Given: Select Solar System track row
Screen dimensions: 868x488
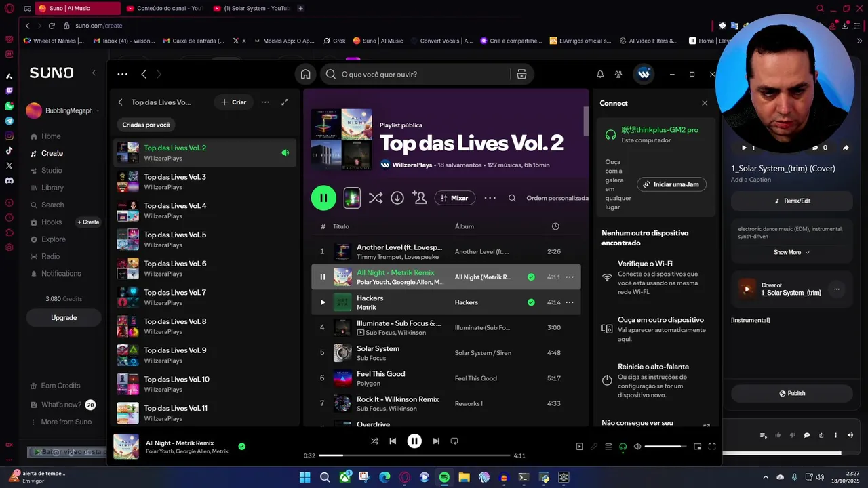Looking at the screenshot, I should tap(446, 353).
